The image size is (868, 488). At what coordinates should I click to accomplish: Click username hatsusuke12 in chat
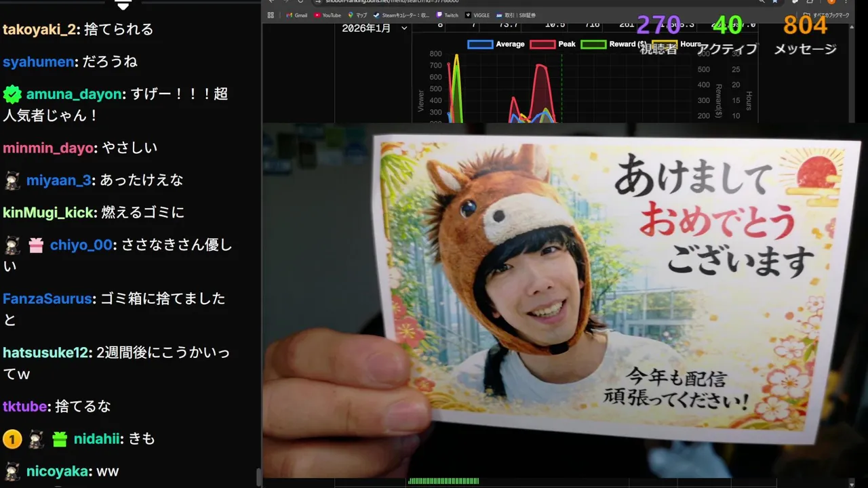click(x=46, y=352)
